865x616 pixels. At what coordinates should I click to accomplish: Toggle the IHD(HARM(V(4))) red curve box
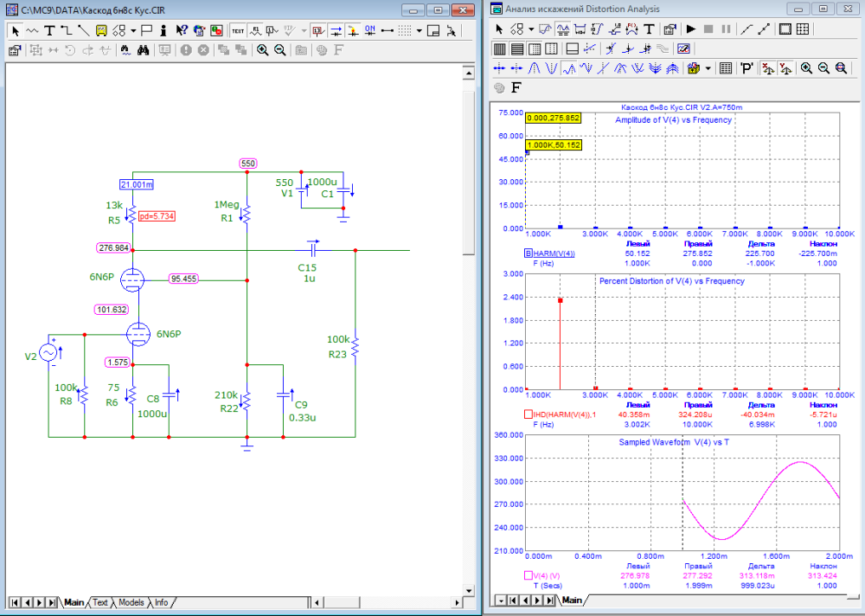(528, 414)
